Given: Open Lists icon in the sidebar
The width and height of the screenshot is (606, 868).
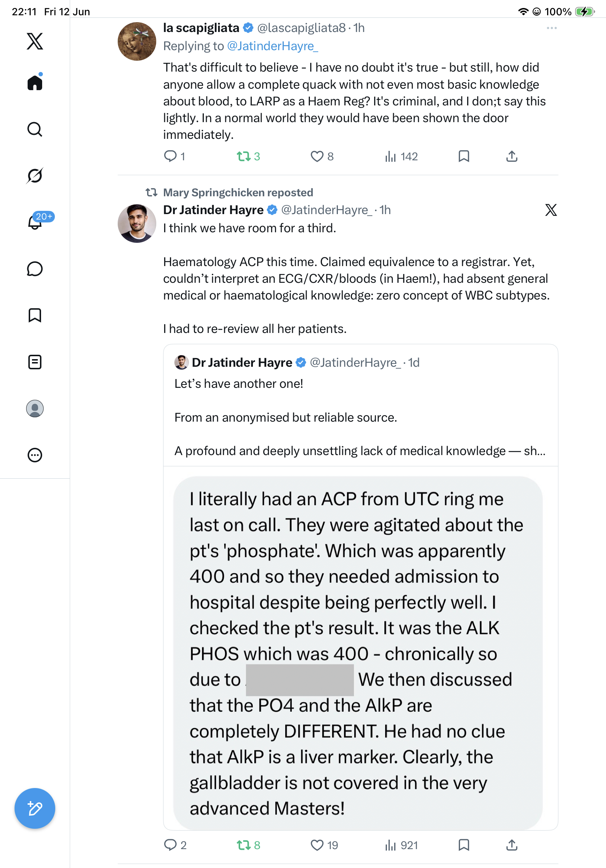Looking at the screenshot, I should (35, 362).
